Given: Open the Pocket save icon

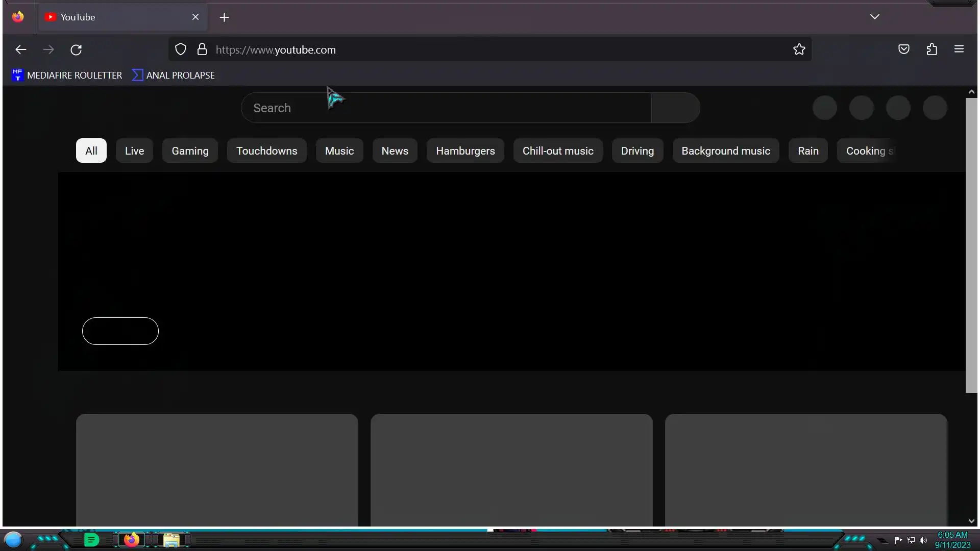Looking at the screenshot, I should pos(903,49).
